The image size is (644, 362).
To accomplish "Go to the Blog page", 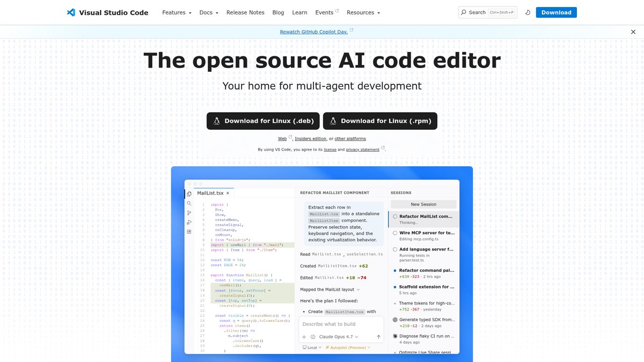I will (278, 12).
